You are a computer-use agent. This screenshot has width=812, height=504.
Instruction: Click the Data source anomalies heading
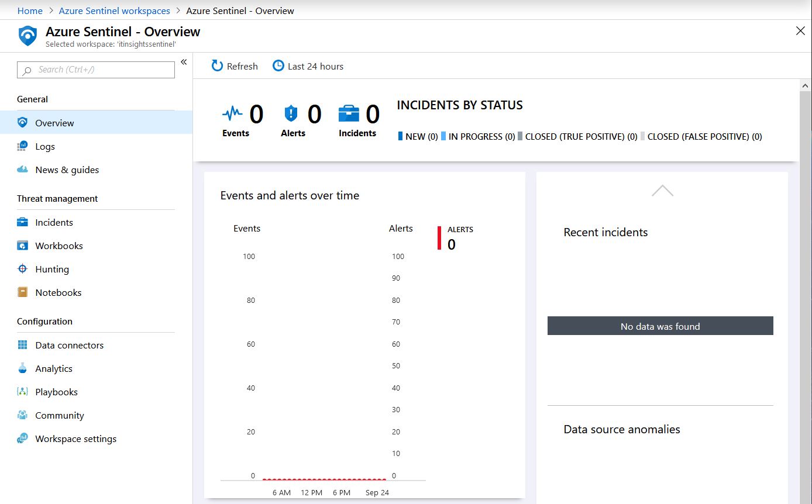click(622, 429)
